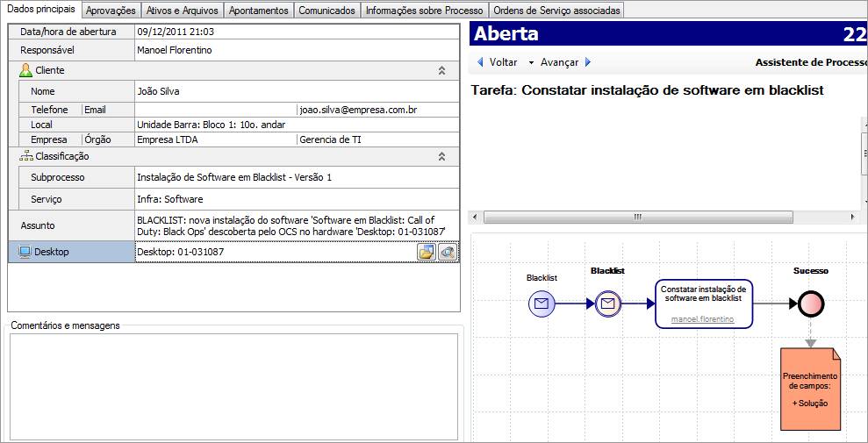
Task: Click into Comentários e mensagens text box
Action: coord(233,386)
